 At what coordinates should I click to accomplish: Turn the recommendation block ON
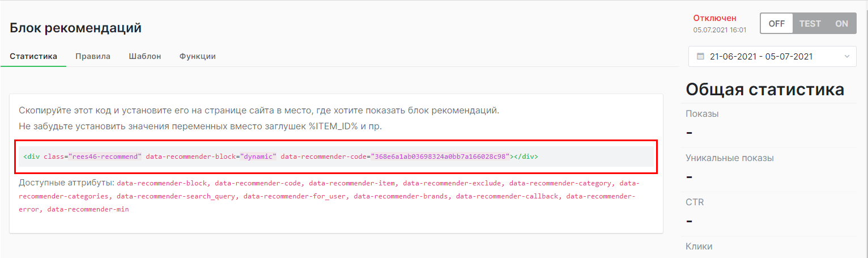(x=841, y=24)
